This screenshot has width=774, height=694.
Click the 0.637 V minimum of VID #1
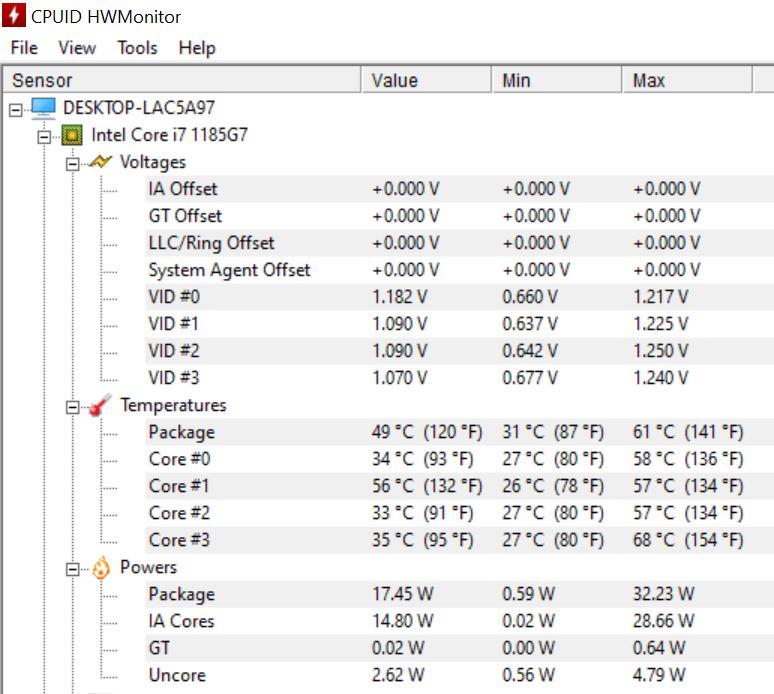click(x=530, y=324)
